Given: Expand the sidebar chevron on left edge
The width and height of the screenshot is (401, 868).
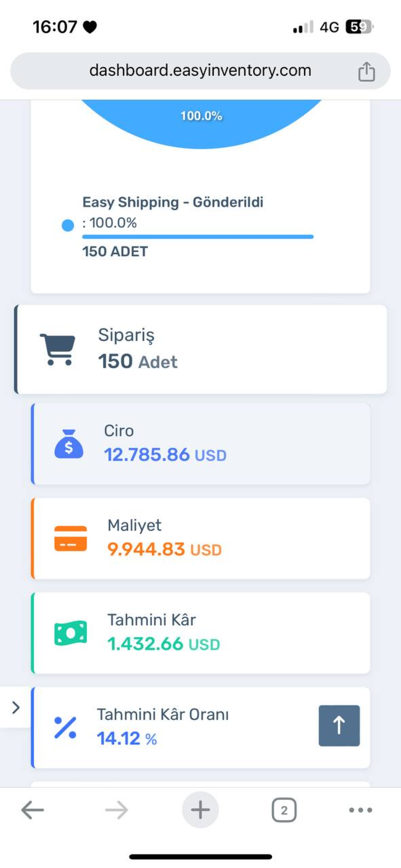Looking at the screenshot, I should 15,707.
